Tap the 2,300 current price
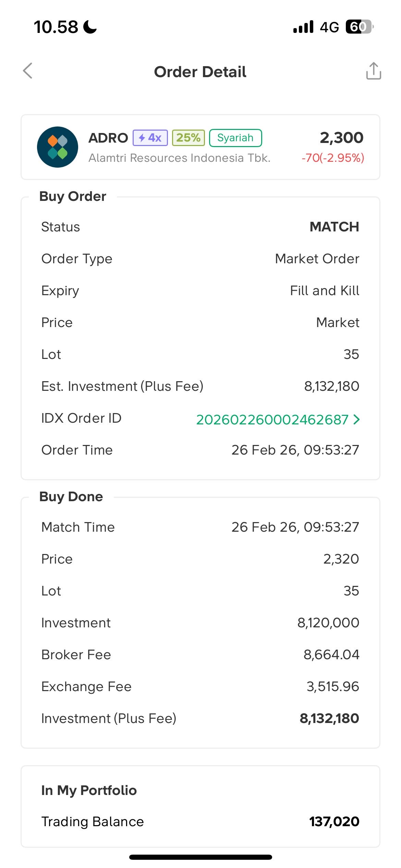The image size is (401, 868). pos(341,138)
